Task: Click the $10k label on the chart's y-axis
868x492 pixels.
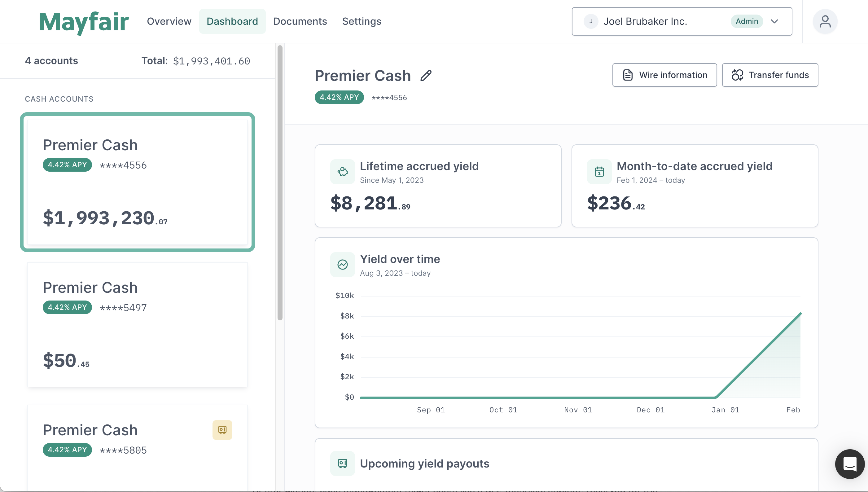Action: pos(345,296)
